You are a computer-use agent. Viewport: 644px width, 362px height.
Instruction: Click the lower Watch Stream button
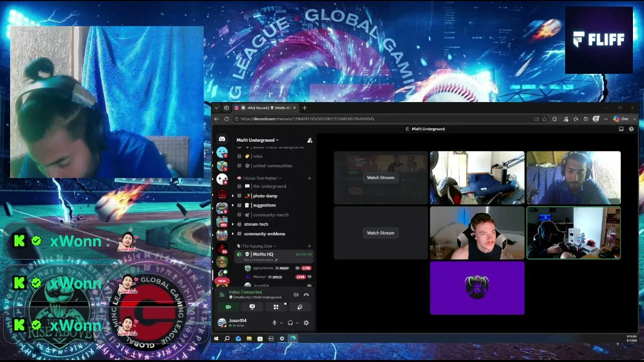point(380,233)
